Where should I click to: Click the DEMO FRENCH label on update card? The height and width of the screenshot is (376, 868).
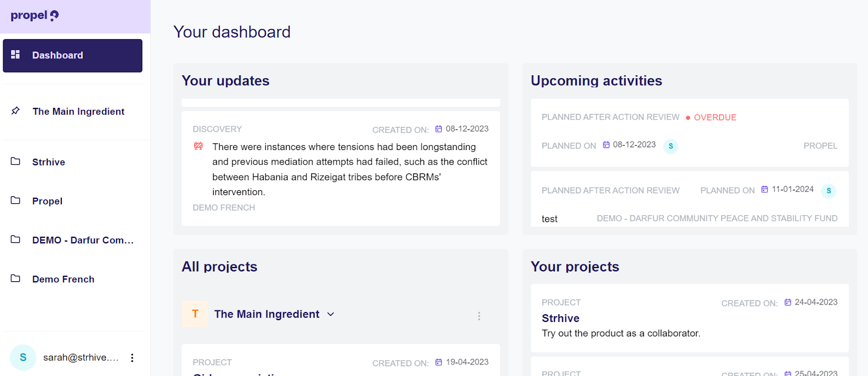coord(224,208)
